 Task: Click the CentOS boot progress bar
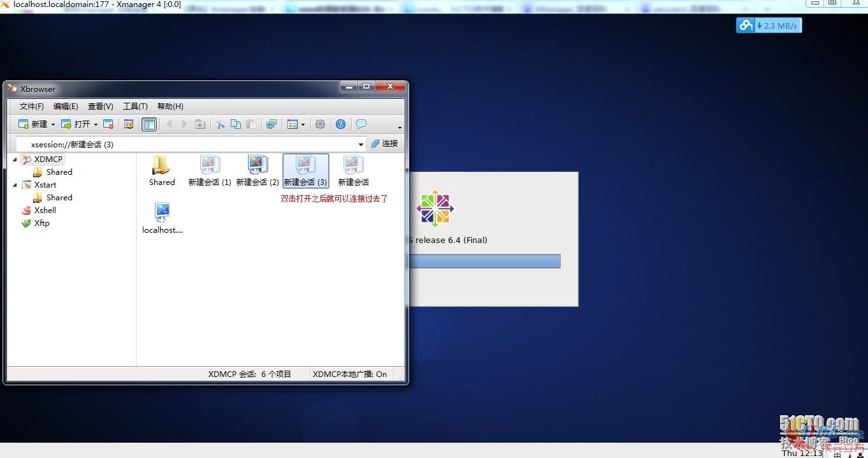(486, 261)
